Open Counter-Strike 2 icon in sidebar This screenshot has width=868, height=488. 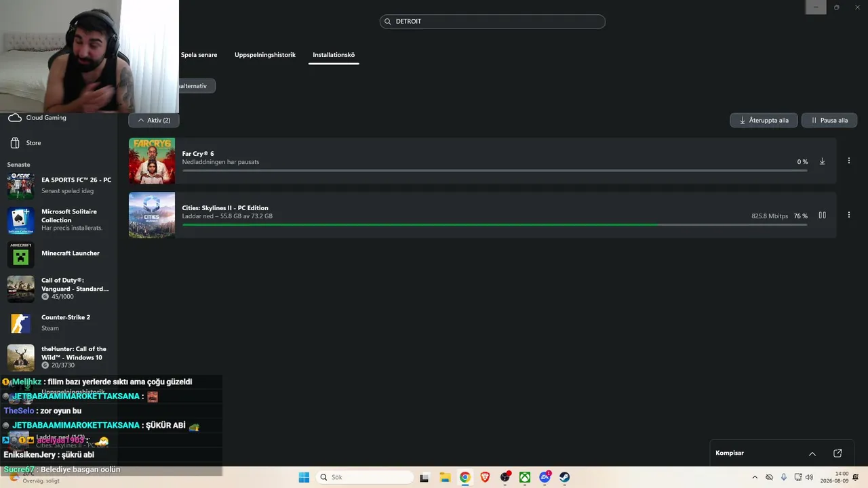pos(21,323)
